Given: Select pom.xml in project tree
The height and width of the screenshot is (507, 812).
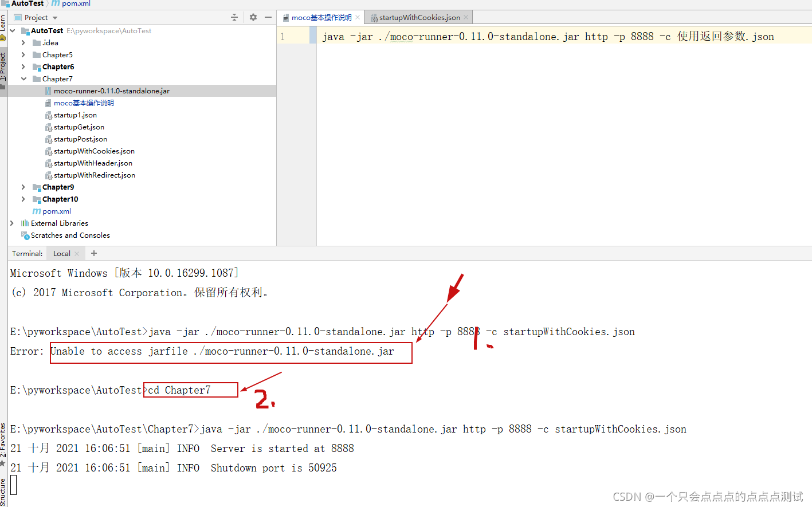Looking at the screenshot, I should click(57, 211).
